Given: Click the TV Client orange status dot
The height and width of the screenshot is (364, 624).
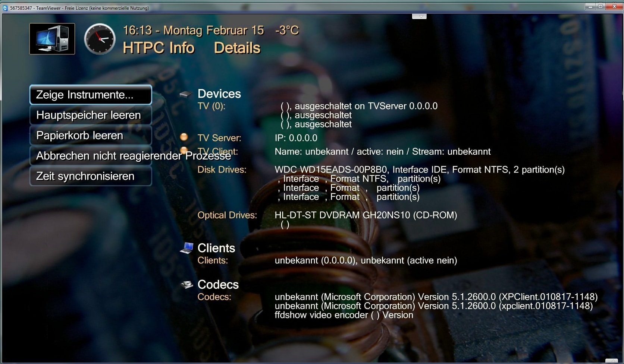Looking at the screenshot, I should tap(184, 150).
